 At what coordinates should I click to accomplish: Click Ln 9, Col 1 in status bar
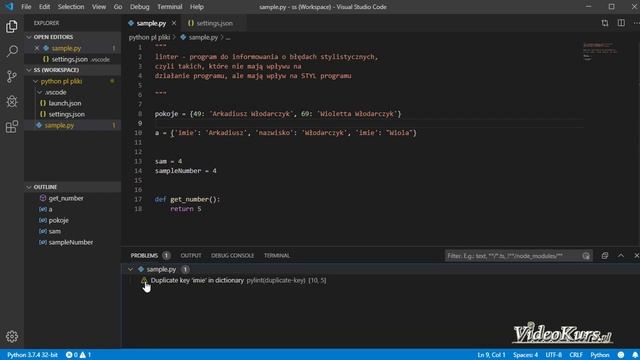pos(491,355)
